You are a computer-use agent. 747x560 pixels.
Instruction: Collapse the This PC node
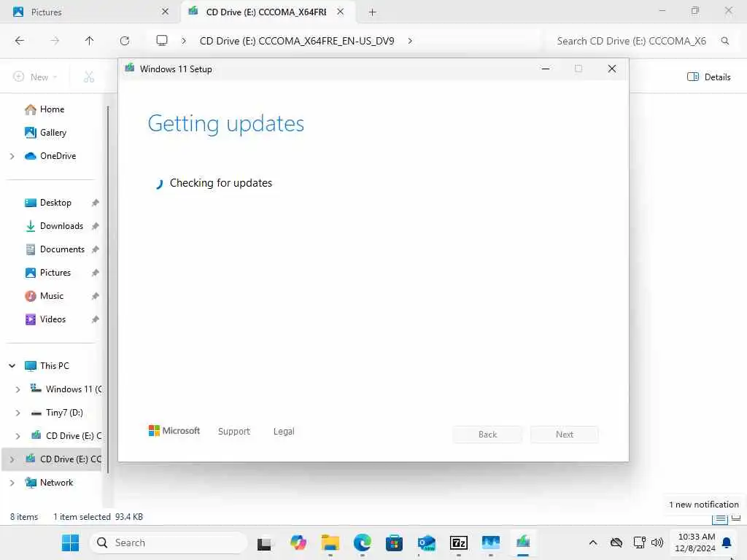[x=12, y=366]
